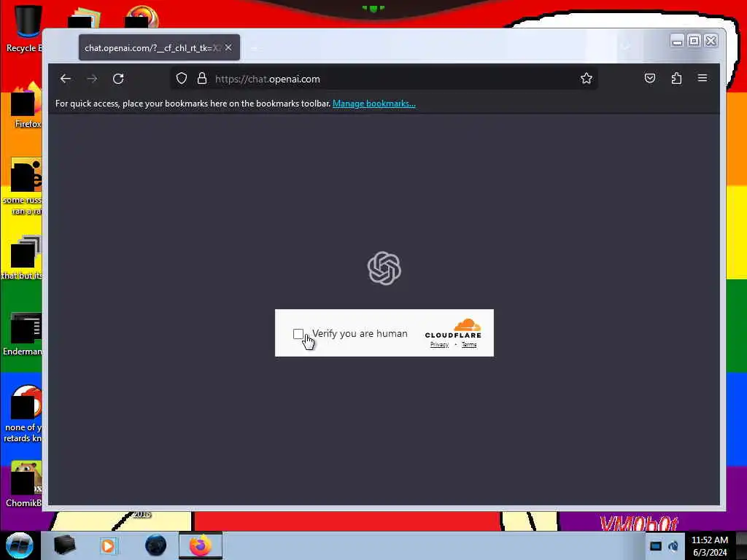Viewport: 747px width, 560px height.
Task: Select the 'some russ' desktop icon
Action: [24, 187]
